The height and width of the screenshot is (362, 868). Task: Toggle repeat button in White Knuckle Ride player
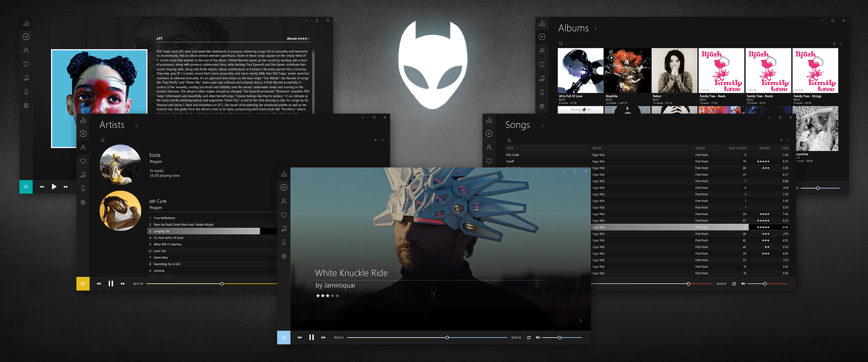(x=528, y=338)
